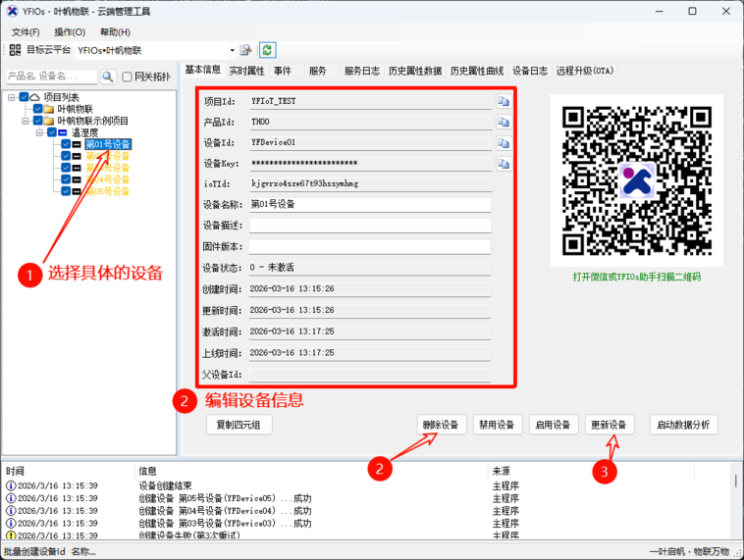The height and width of the screenshot is (560, 744).
Task: Click the ioTId value kjgvrxo4szw67t93hszymhmg
Action: (x=304, y=183)
